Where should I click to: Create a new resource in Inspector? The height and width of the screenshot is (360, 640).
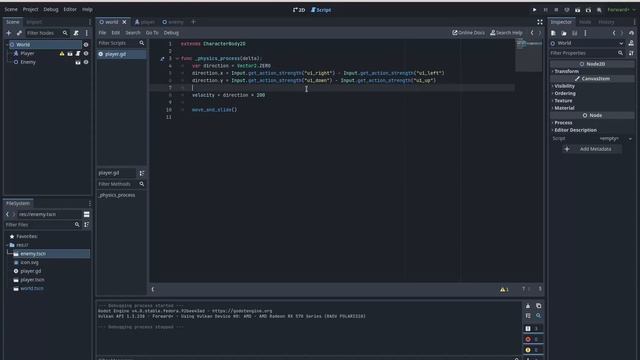coord(553,33)
